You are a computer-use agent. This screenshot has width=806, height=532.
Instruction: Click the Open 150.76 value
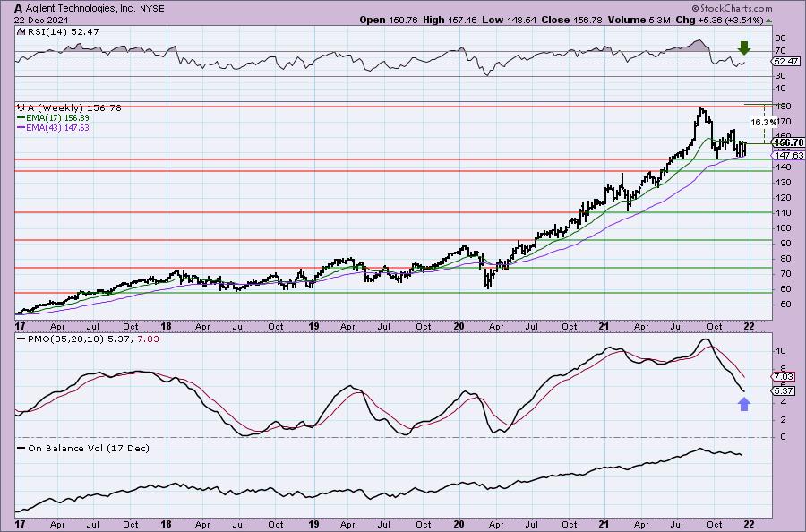pyautogui.click(x=389, y=20)
